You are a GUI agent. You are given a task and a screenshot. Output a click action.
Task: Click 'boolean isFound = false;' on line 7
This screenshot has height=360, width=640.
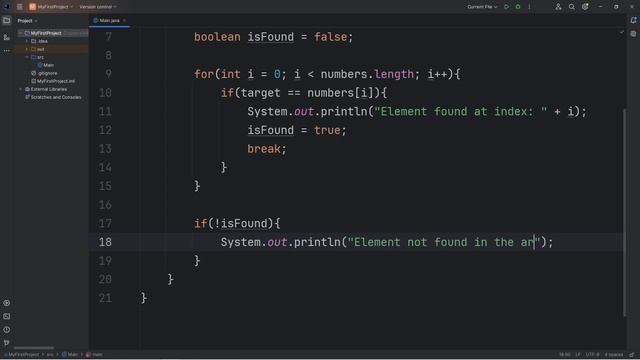click(273, 37)
